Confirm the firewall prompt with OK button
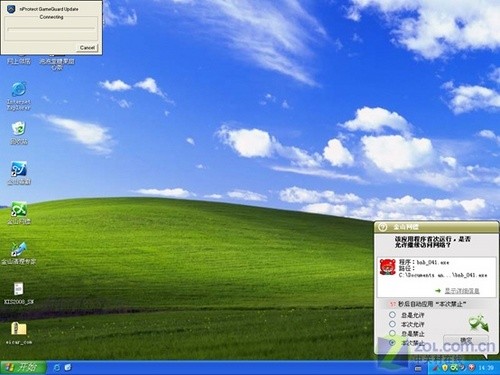Image resolution: width=500 pixels, height=375 pixels. pos(466,341)
